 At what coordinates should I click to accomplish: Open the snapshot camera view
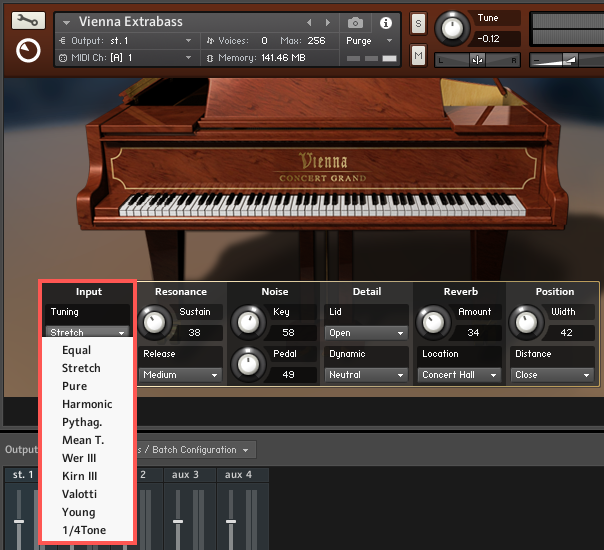click(x=355, y=23)
